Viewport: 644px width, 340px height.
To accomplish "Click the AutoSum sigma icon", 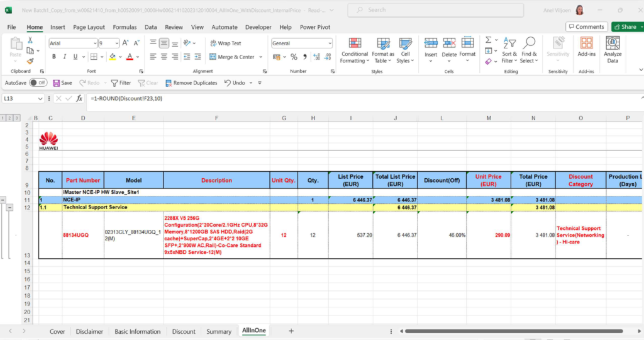I will [x=489, y=40].
